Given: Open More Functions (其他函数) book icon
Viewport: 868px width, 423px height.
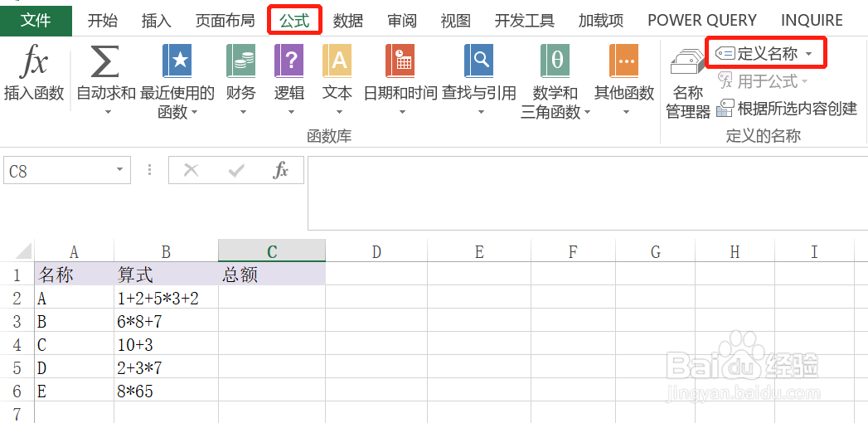Looking at the screenshot, I should pyautogui.click(x=624, y=61).
